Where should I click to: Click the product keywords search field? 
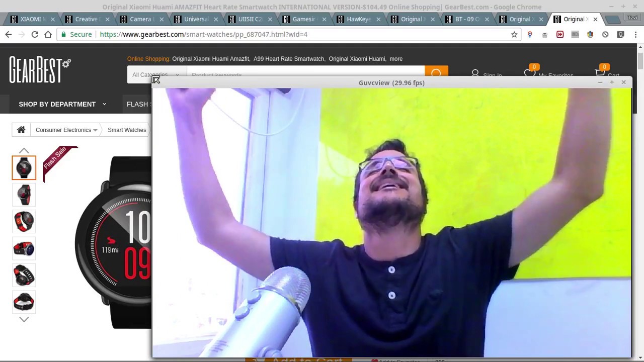click(305, 74)
